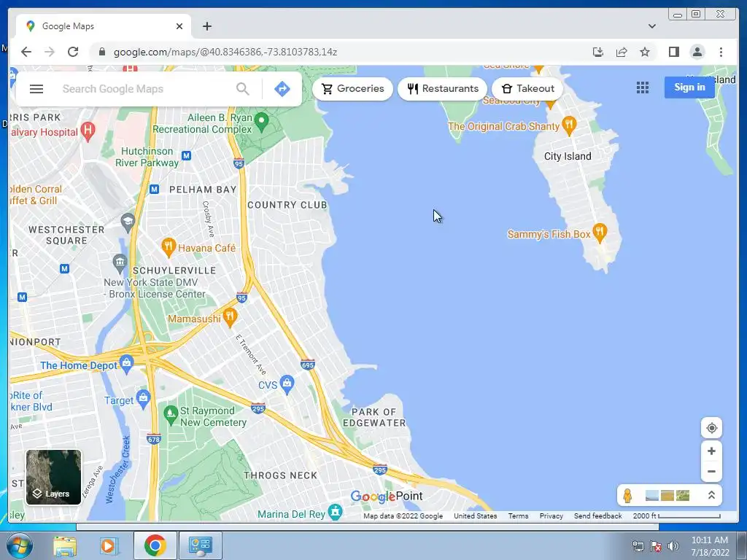Image resolution: width=747 pixels, height=560 pixels.
Task: Select the Street View pegman
Action: [x=627, y=496]
